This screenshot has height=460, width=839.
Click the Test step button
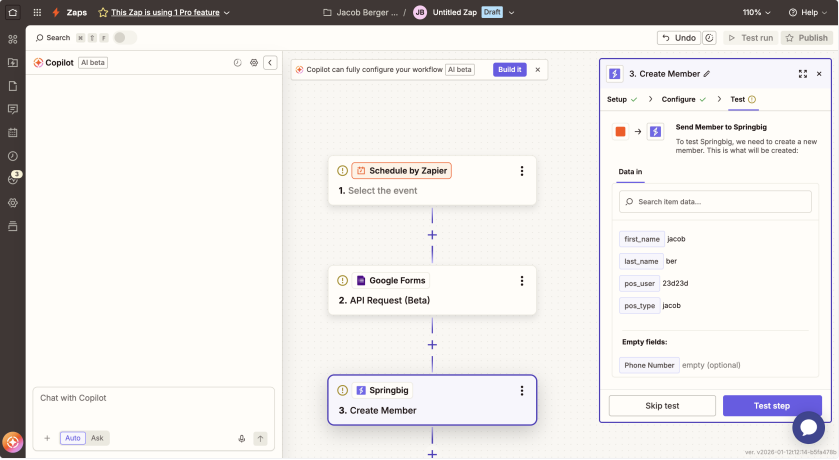click(x=772, y=406)
